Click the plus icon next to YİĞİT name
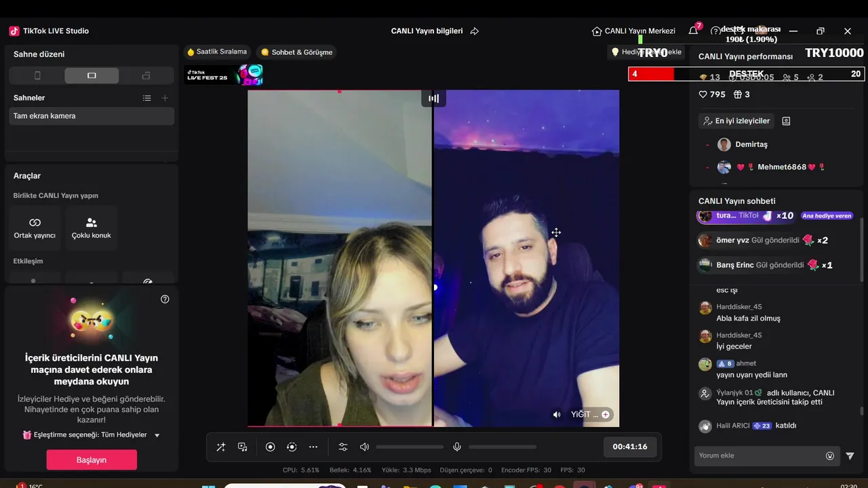Image resolution: width=868 pixels, height=488 pixels. click(x=606, y=415)
